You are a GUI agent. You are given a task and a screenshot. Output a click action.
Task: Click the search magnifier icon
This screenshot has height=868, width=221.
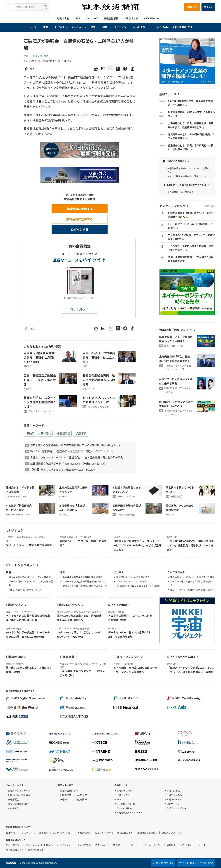[45, 7]
